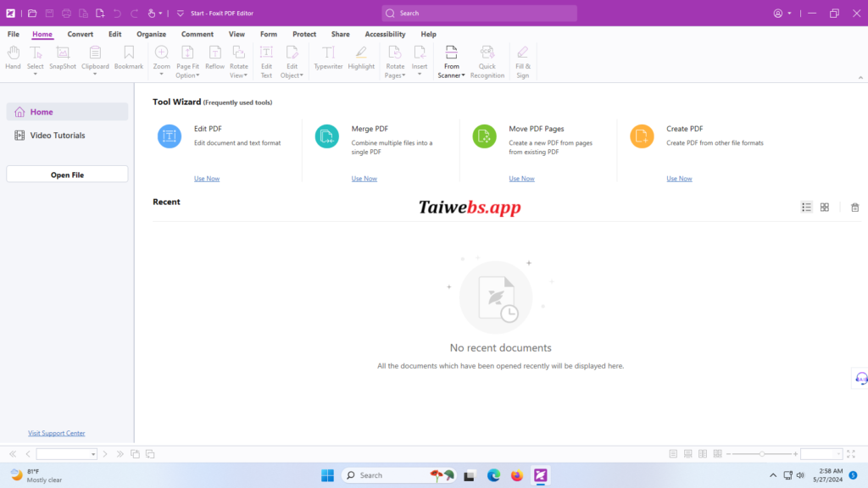Activate the SnapShot tool

(x=63, y=58)
